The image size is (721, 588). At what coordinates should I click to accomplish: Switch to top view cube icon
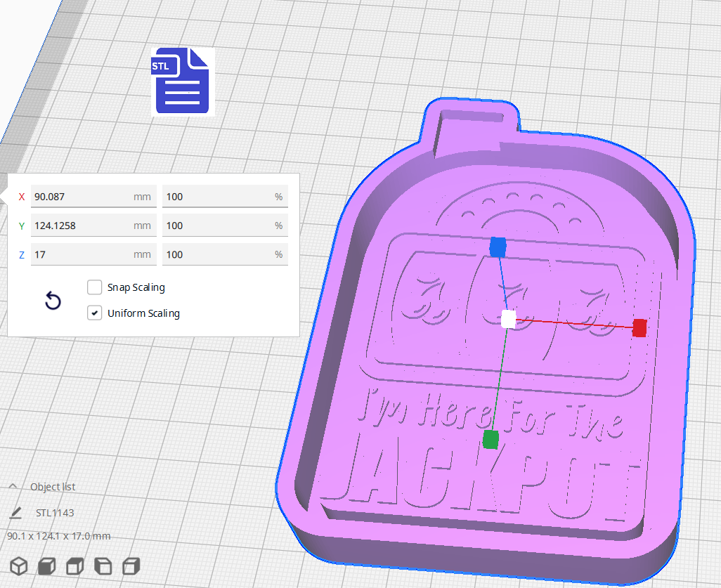(74, 566)
